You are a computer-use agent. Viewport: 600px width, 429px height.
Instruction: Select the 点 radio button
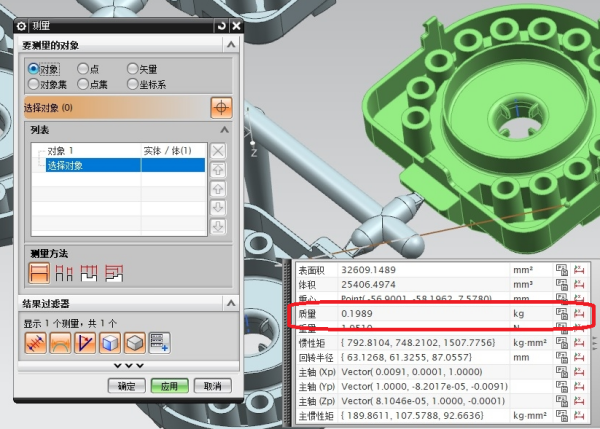click(x=83, y=68)
